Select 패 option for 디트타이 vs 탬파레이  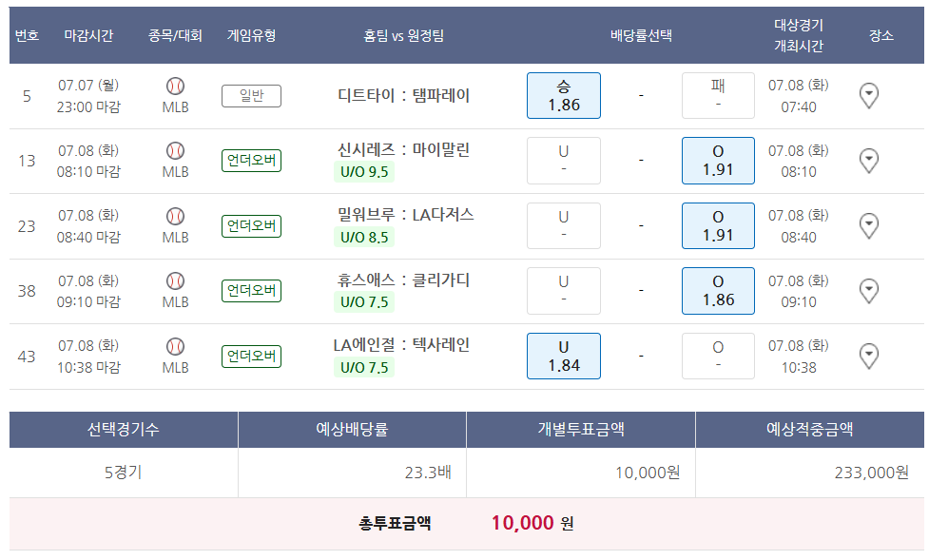point(718,96)
